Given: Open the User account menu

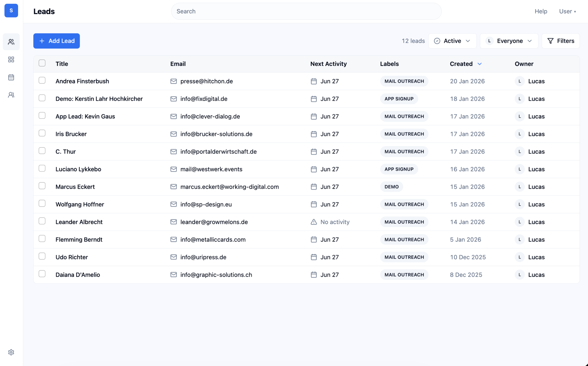Looking at the screenshot, I should [x=567, y=11].
